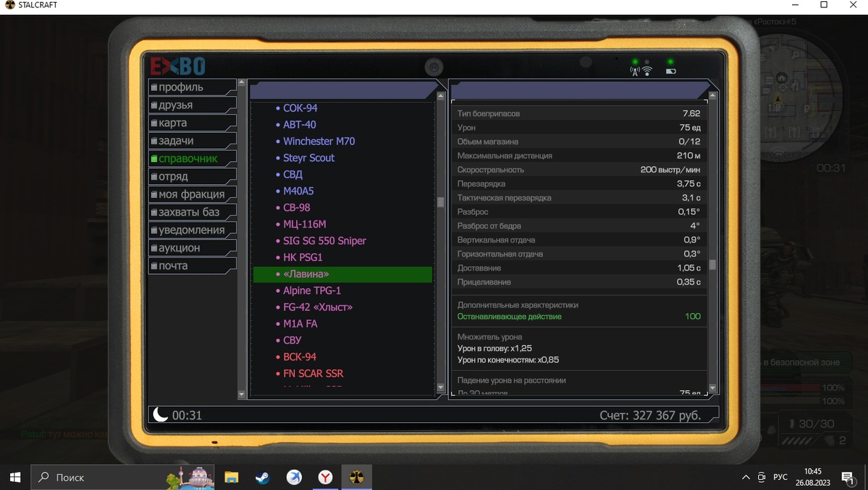Click the battery indicator icon
The image size is (868, 490).
(x=671, y=71)
